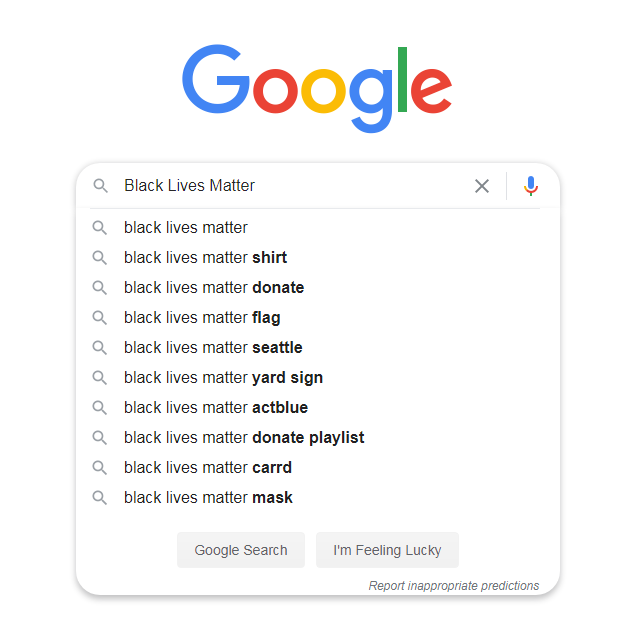
Task: Select the 'black lives matter flag' suggestion
Action: click(x=202, y=318)
